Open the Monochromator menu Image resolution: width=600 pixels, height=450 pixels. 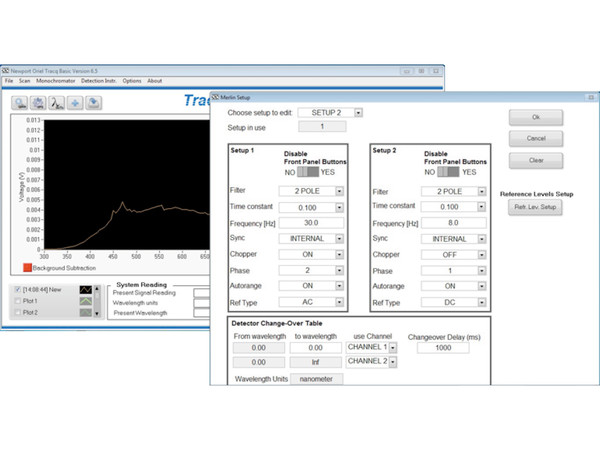pos(57,81)
